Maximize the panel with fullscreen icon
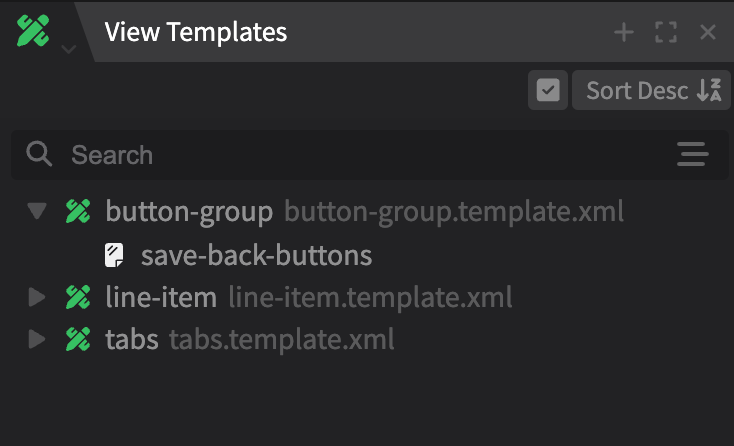Viewport: 734px width, 446px height. [666, 33]
